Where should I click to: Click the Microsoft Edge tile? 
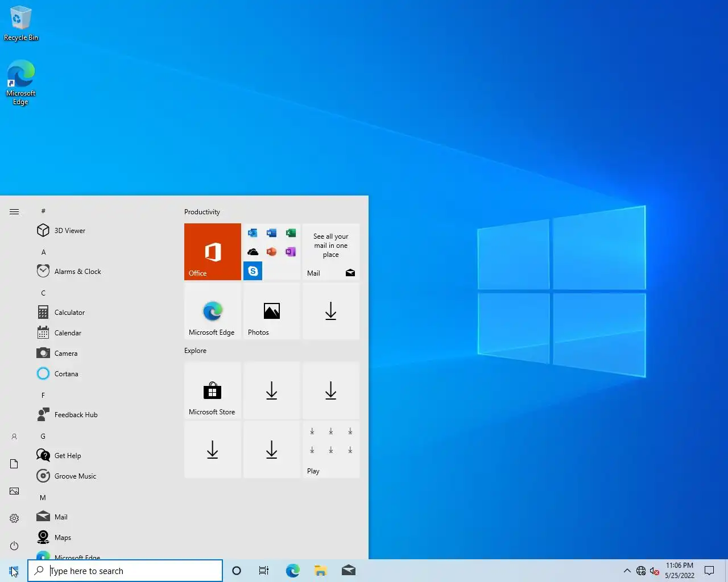click(x=213, y=311)
